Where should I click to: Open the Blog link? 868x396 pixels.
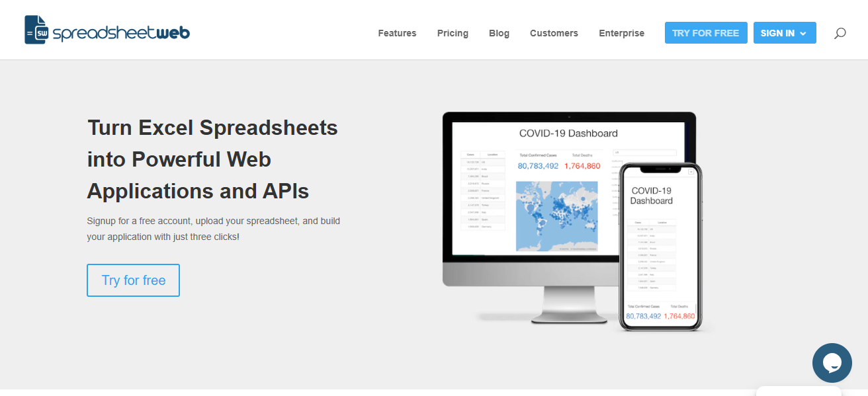click(x=499, y=33)
